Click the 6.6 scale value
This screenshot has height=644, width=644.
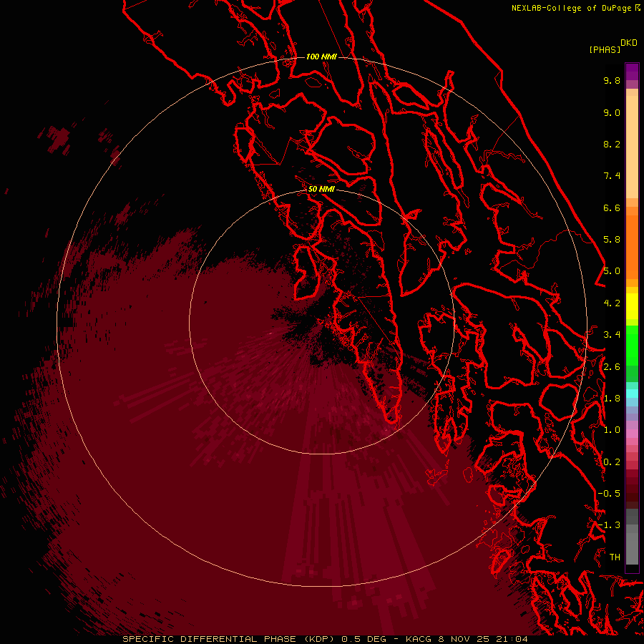[612, 208]
